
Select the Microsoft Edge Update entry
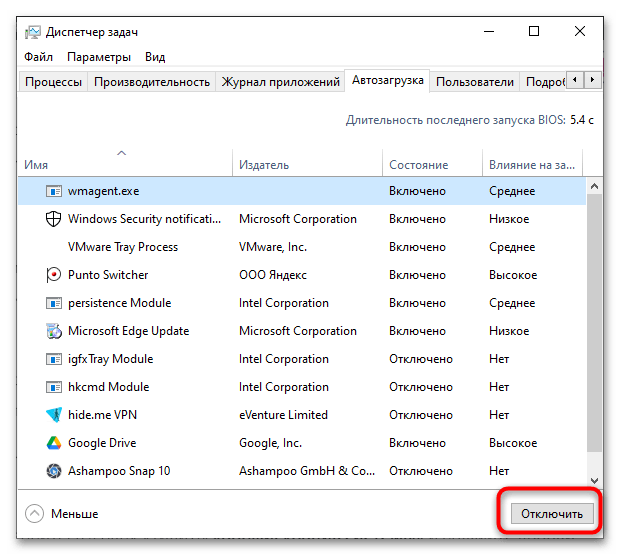pos(302,331)
